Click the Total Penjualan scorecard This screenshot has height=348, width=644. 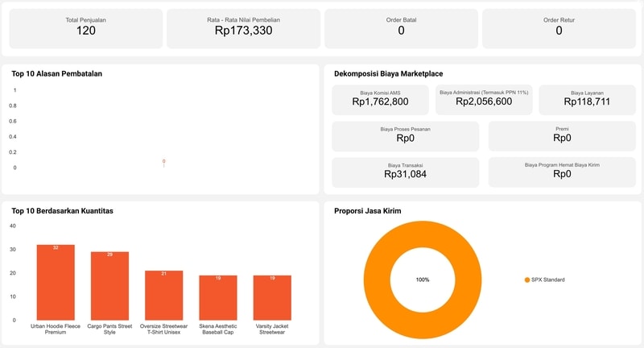pos(85,28)
